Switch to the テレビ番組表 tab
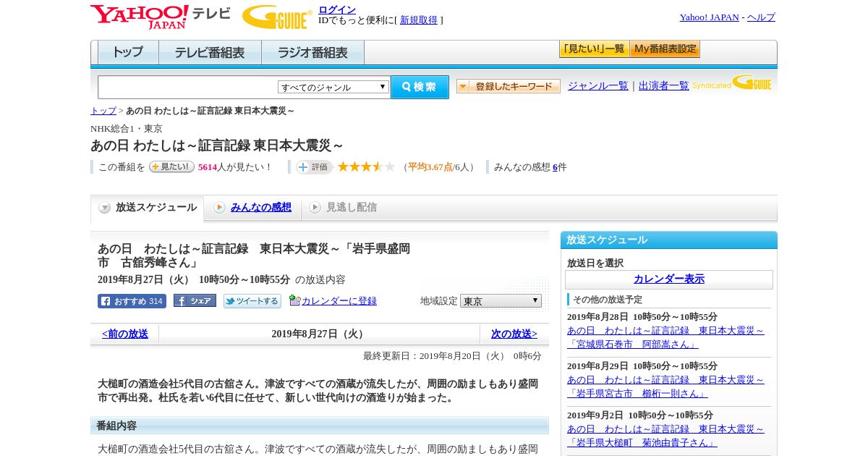 [x=210, y=53]
